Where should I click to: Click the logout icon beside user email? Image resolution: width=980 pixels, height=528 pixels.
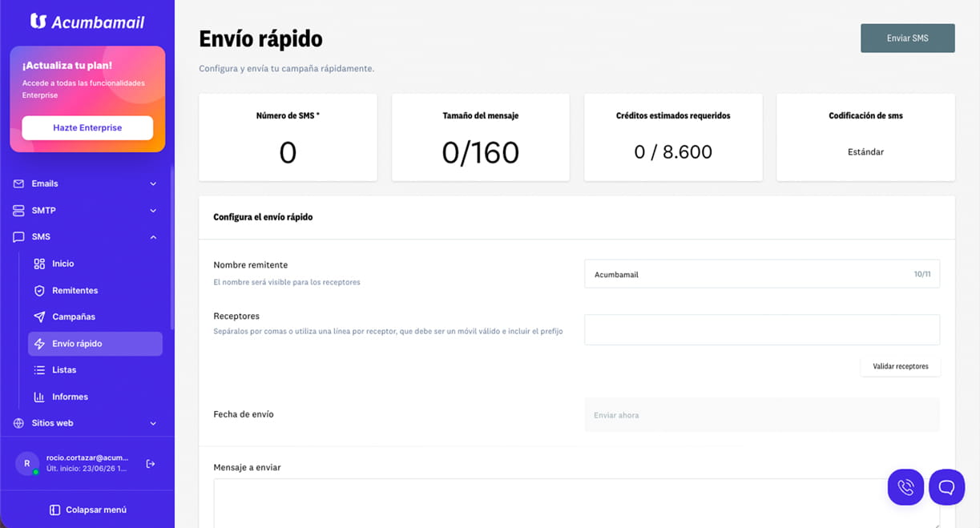tap(150, 464)
